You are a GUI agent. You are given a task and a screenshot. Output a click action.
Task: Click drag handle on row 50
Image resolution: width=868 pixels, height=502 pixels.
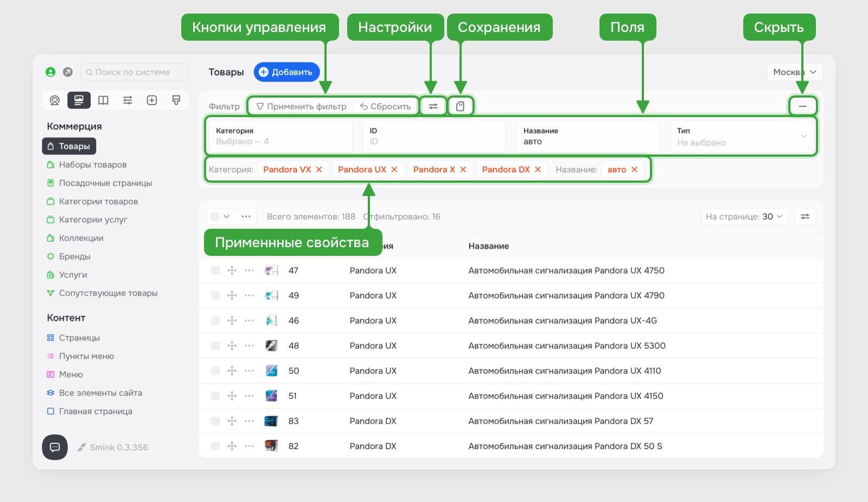coord(232,371)
